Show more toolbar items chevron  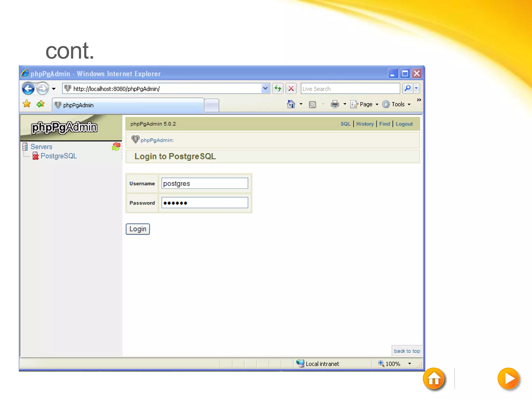click(419, 100)
